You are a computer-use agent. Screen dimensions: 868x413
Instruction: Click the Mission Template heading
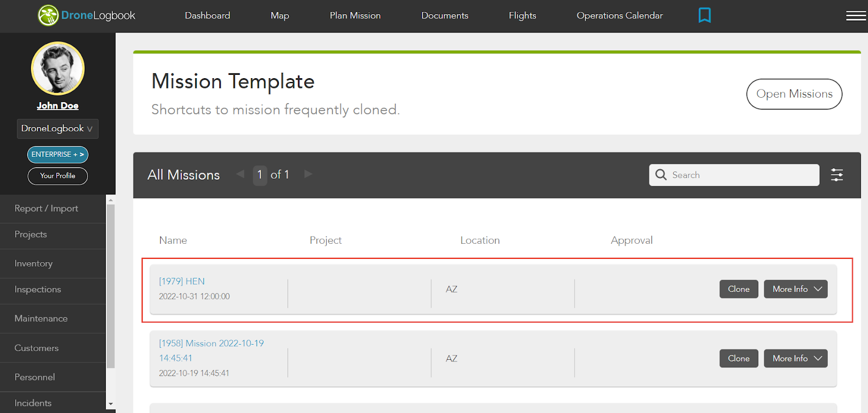click(x=233, y=81)
